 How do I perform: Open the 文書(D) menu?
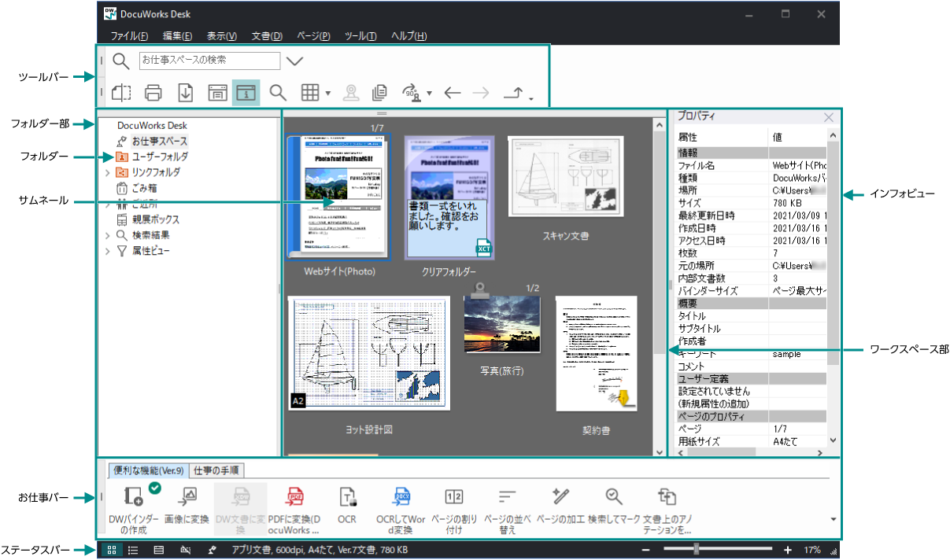tap(267, 36)
